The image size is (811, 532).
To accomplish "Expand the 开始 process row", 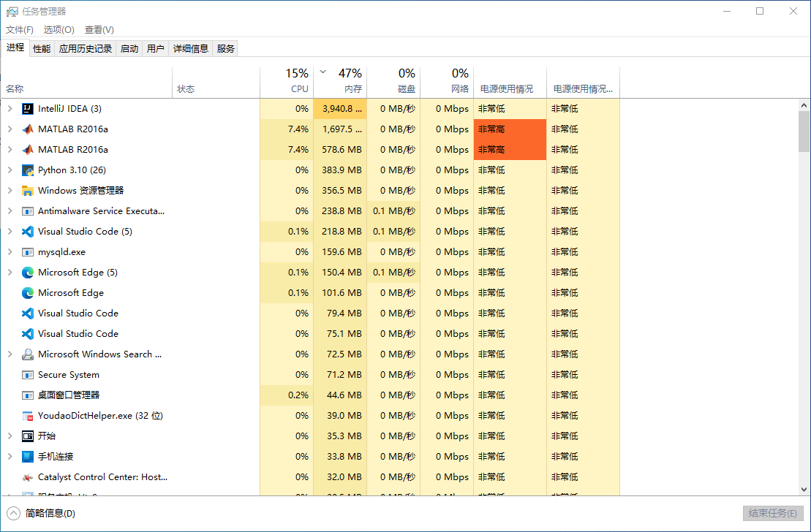I will coord(10,436).
